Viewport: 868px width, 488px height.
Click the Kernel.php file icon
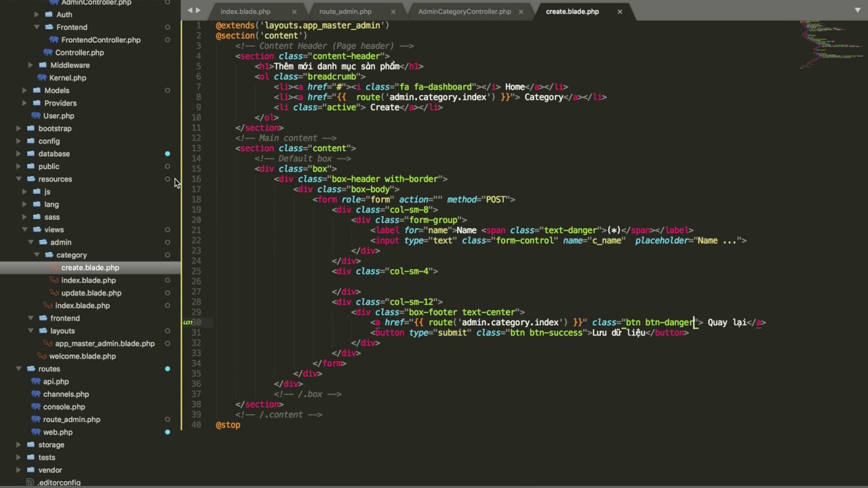click(x=42, y=78)
